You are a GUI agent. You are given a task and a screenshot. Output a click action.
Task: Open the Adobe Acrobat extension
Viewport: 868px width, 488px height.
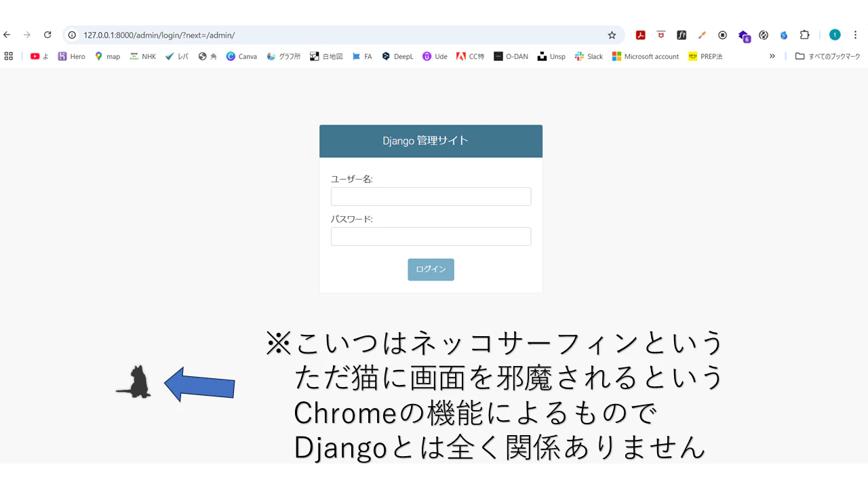(x=640, y=35)
